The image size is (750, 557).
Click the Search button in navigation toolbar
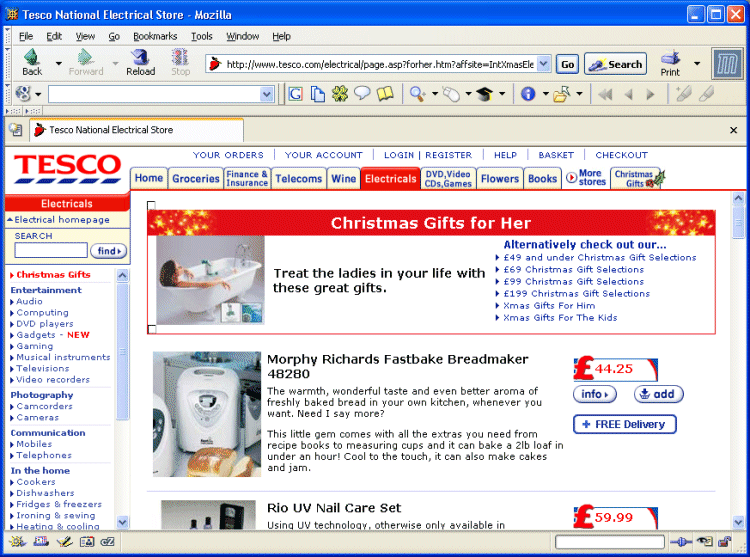tap(615, 64)
